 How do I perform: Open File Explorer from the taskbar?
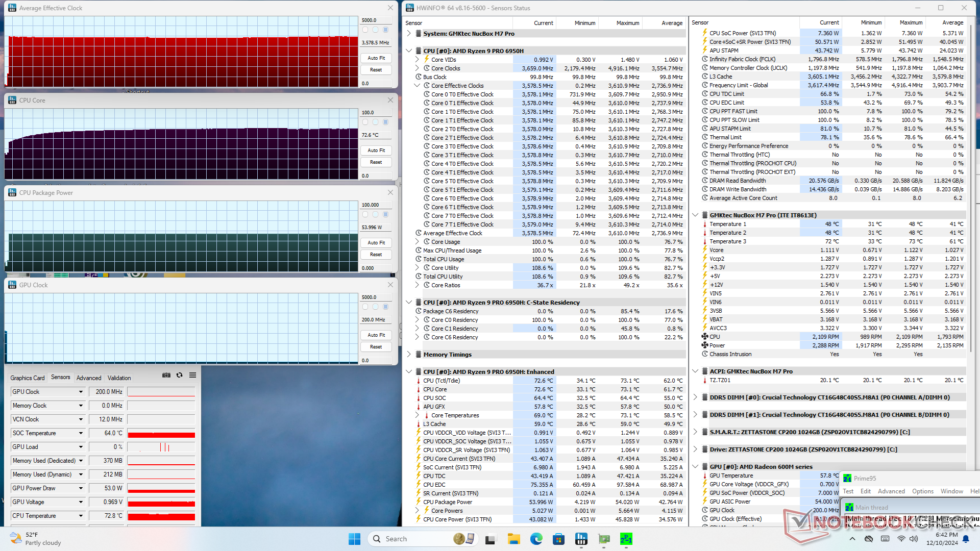pyautogui.click(x=513, y=539)
